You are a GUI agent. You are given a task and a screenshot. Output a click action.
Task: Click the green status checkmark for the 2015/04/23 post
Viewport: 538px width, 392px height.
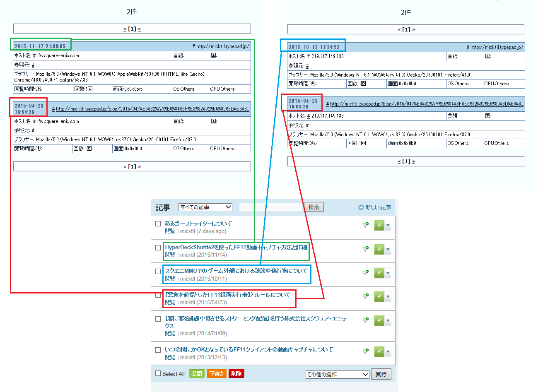(379, 296)
